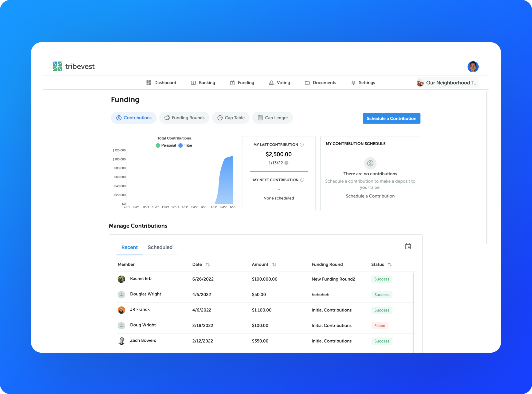Click the dollar icon in contribution schedule card
This screenshot has height=394, width=532.
370,163
